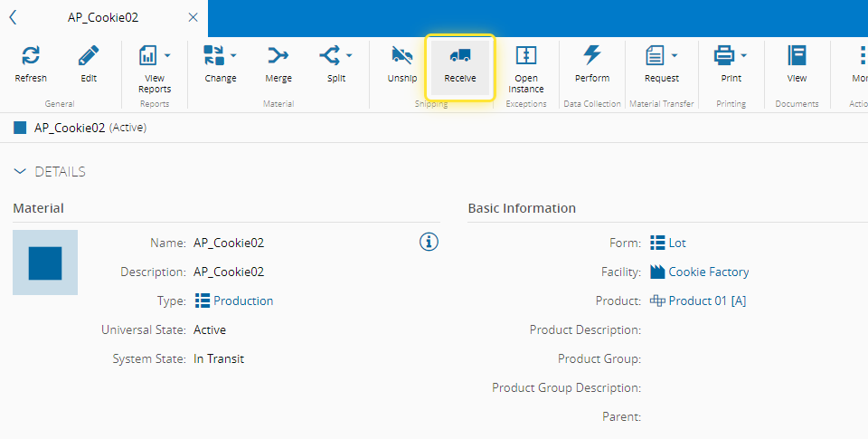Image resolution: width=868 pixels, height=439 pixels.
Task: Close the AP_Cookie02 tab
Action: (193, 17)
